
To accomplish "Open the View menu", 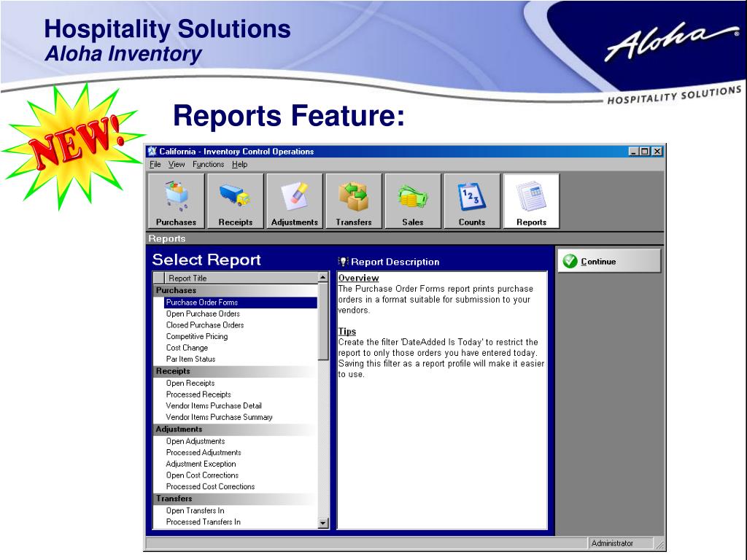I will pos(177,164).
